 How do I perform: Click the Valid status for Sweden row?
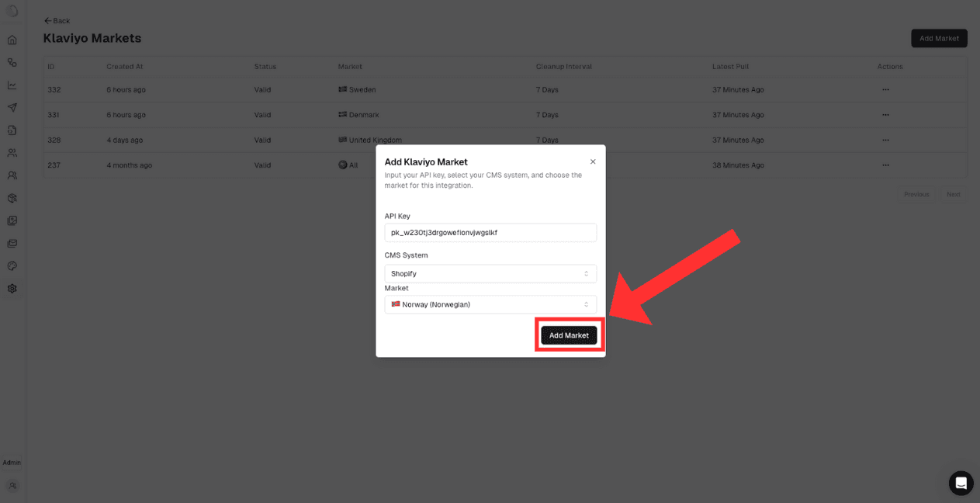click(262, 90)
